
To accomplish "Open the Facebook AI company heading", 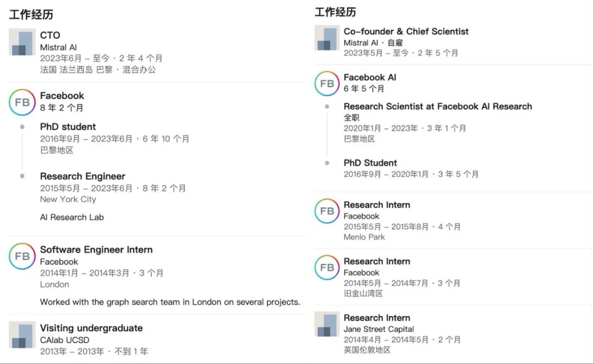I will click(x=370, y=78).
